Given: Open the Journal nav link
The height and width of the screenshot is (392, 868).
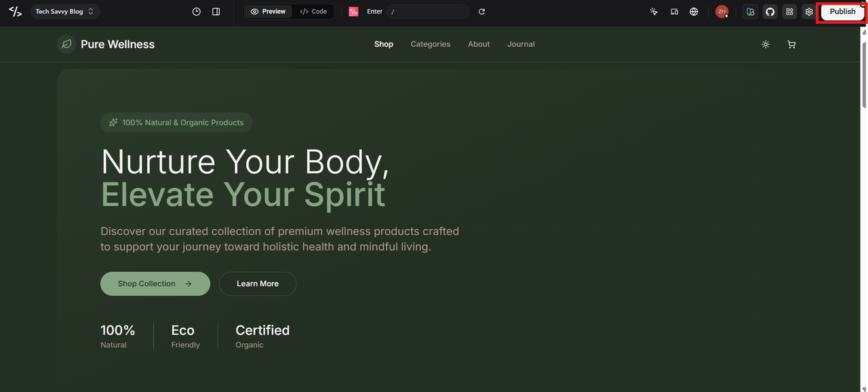Looking at the screenshot, I should [x=521, y=44].
